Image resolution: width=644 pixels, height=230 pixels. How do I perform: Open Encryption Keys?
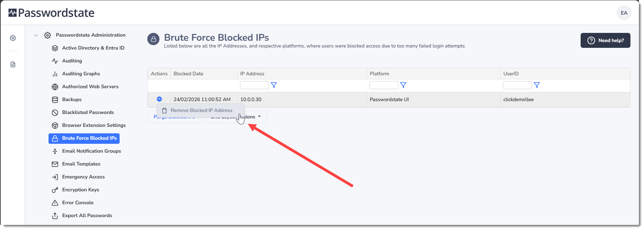81,190
